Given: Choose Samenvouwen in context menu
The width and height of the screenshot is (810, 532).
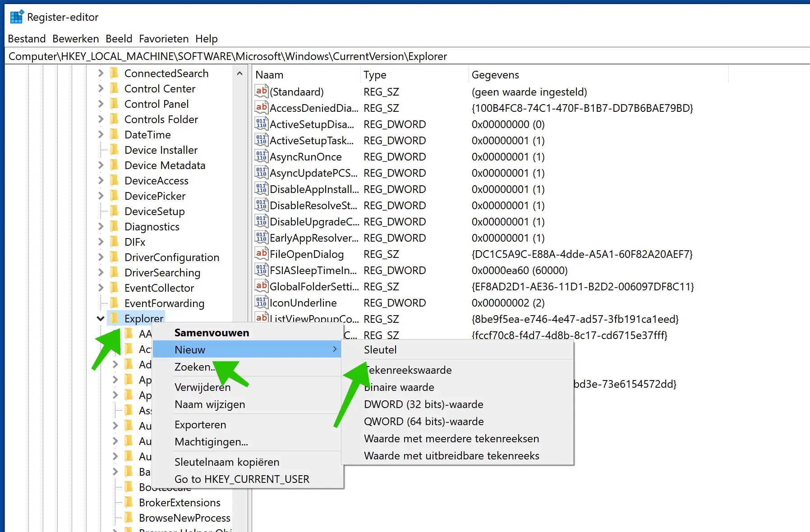Looking at the screenshot, I should (x=247, y=333).
